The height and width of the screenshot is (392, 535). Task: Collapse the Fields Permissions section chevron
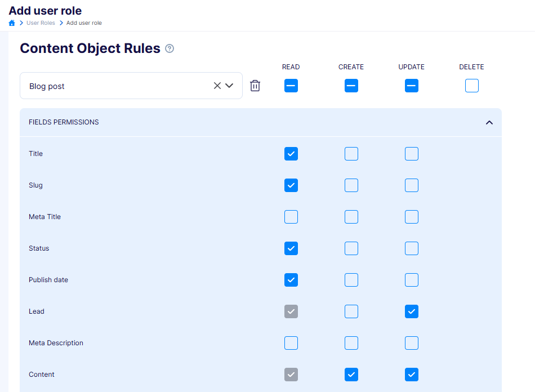tap(489, 122)
